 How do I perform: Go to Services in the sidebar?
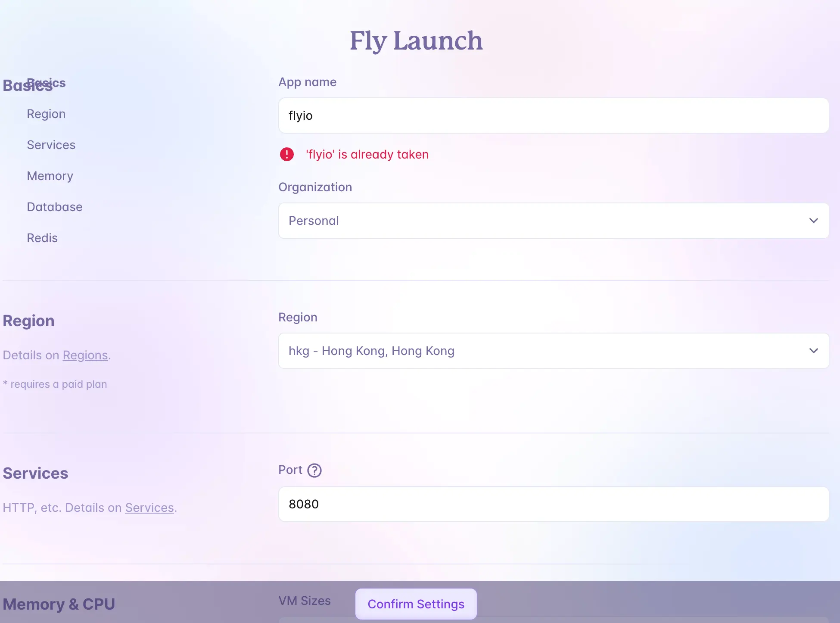(x=51, y=145)
